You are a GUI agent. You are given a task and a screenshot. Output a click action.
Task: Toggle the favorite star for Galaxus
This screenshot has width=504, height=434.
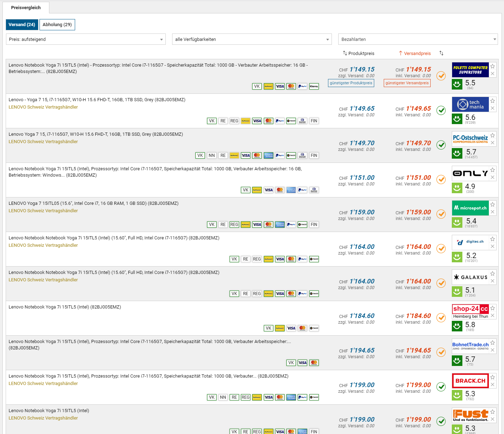[x=492, y=274]
